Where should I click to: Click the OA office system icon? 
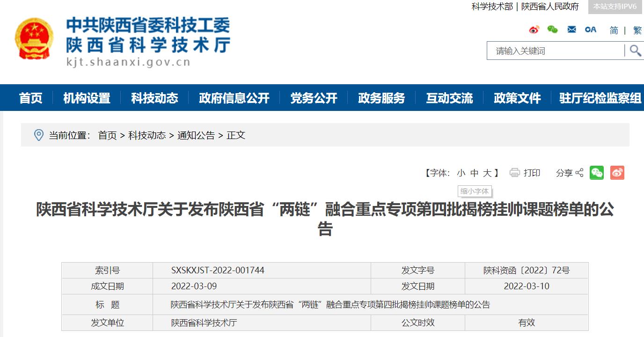point(590,29)
